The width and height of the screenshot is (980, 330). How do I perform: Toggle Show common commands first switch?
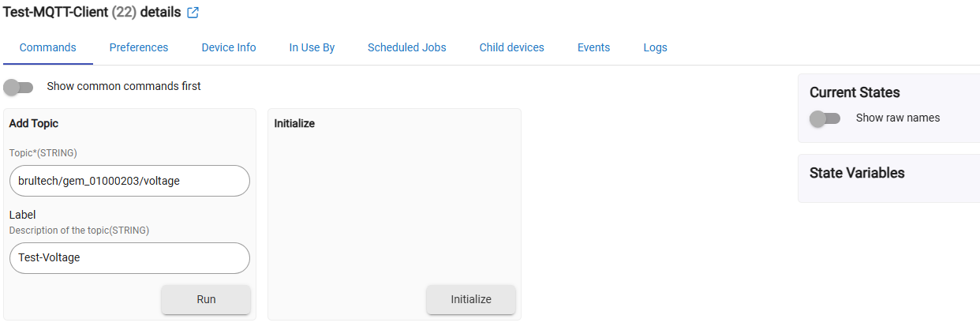(18, 86)
